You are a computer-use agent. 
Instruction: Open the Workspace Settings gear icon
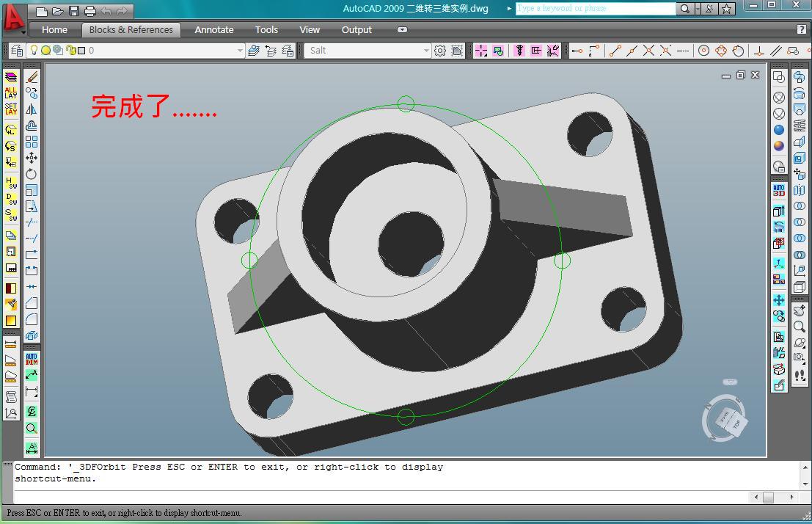(439, 51)
